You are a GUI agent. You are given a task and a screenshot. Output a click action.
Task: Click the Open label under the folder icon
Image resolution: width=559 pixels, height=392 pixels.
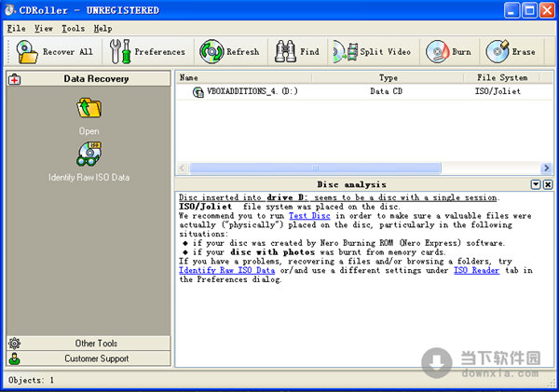coord(89,131)
